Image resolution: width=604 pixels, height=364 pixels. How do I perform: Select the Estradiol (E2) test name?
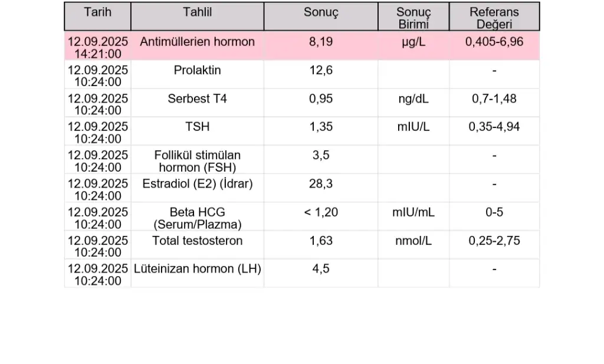197,183
